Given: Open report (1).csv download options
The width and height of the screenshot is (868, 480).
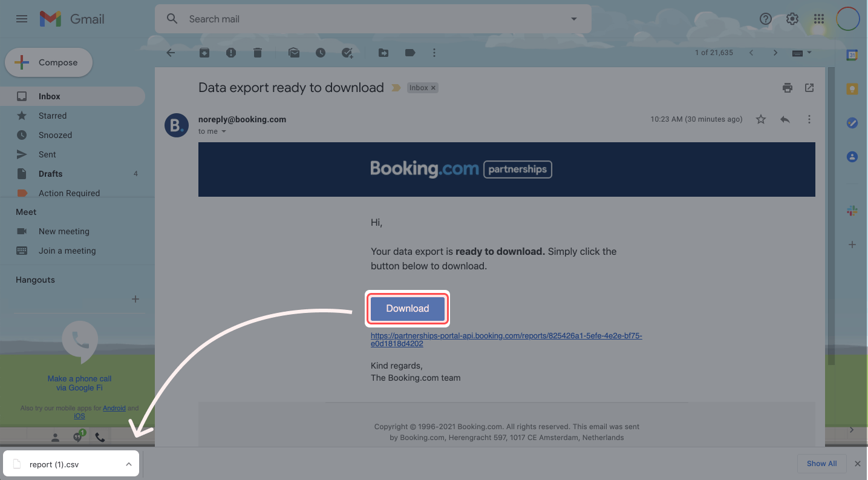Looking at the screenshot, I should click(129, 464).
